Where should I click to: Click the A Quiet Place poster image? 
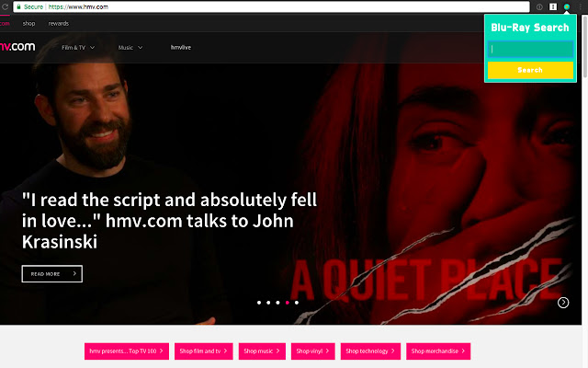pyautogui.click(x=435, y=195)
